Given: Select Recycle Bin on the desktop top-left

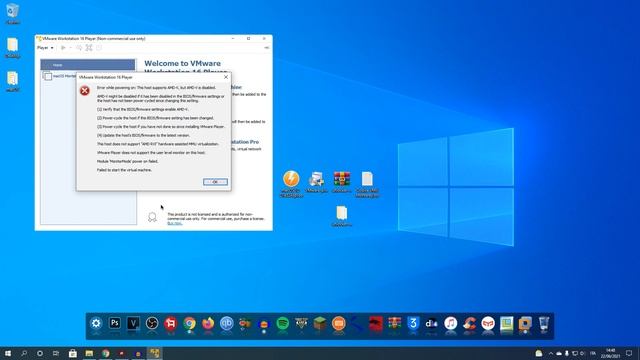Looking at the screenshot, I should point(13,13).
